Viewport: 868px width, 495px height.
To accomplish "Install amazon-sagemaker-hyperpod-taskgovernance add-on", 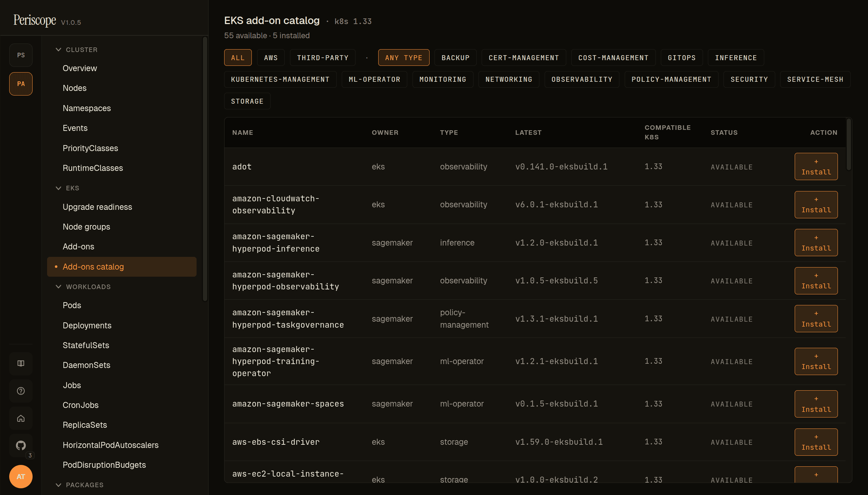I will pyautogui.click(x=816, y=319).
